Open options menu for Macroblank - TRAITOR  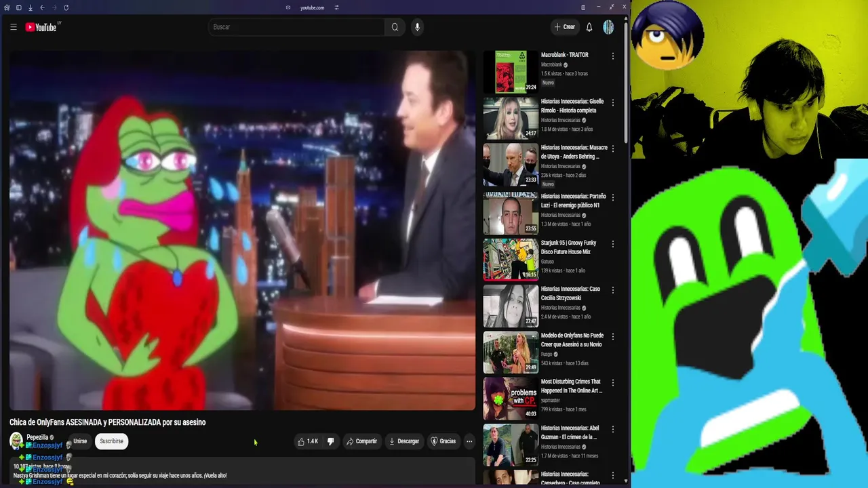[x=613, y=56]
